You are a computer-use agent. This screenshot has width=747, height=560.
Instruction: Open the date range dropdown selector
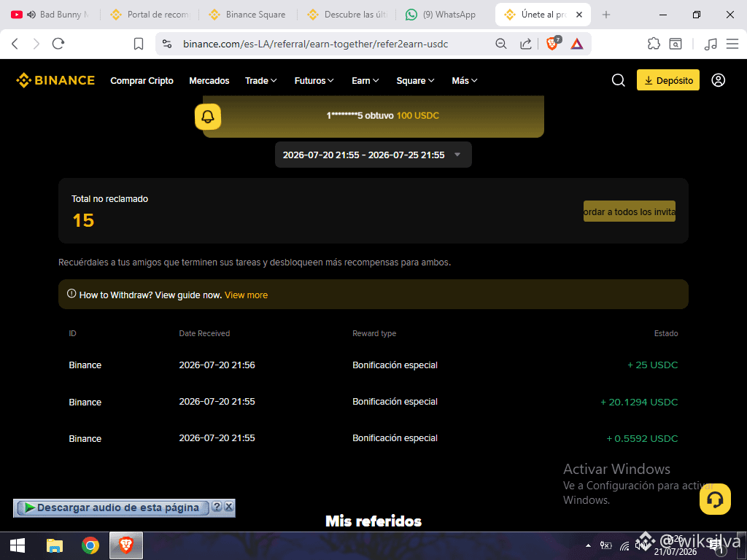point(373,155)
